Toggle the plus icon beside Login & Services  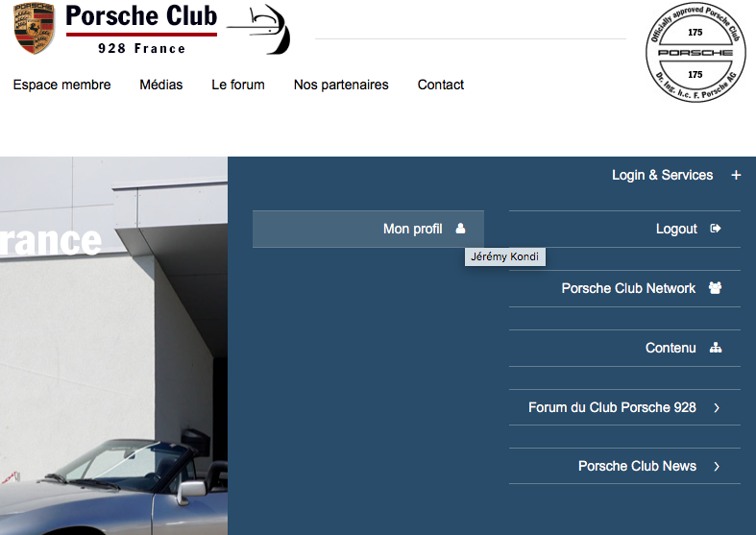pos(736,175)
